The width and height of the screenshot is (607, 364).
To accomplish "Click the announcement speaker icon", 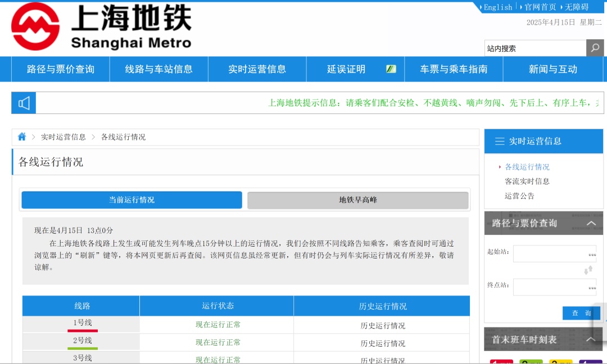I will pos(24,103).
